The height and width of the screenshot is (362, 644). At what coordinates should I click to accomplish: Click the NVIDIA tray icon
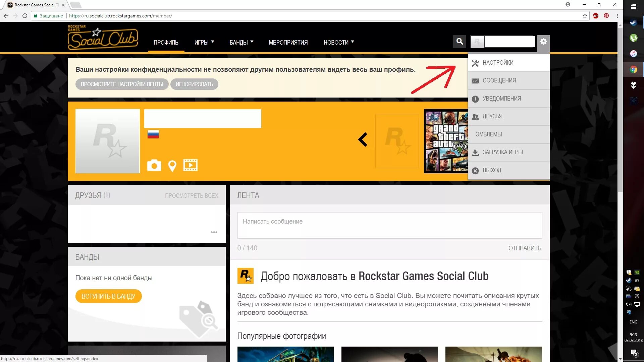pyautogui.click(x=637, y=272)
